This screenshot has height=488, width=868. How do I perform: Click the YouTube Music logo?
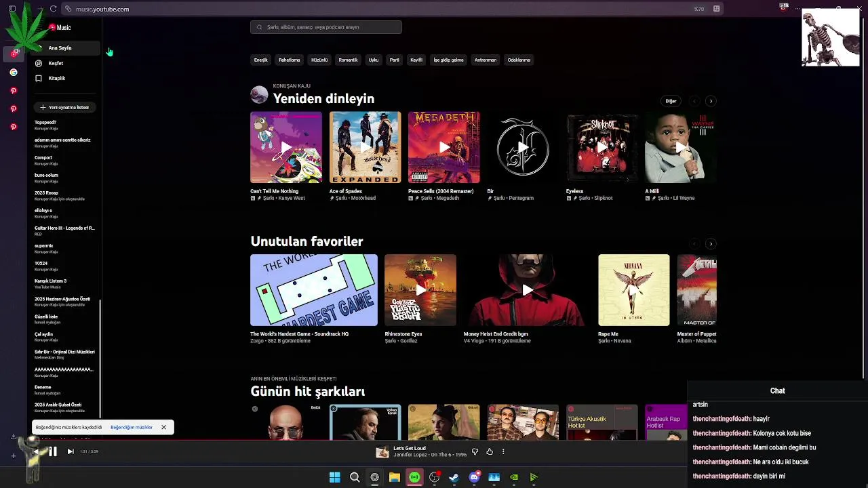[60, 28]
